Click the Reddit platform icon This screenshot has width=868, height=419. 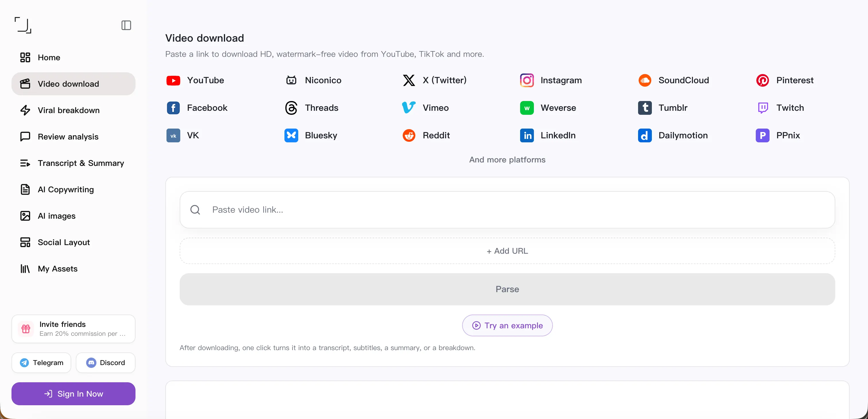click(409, 136)
